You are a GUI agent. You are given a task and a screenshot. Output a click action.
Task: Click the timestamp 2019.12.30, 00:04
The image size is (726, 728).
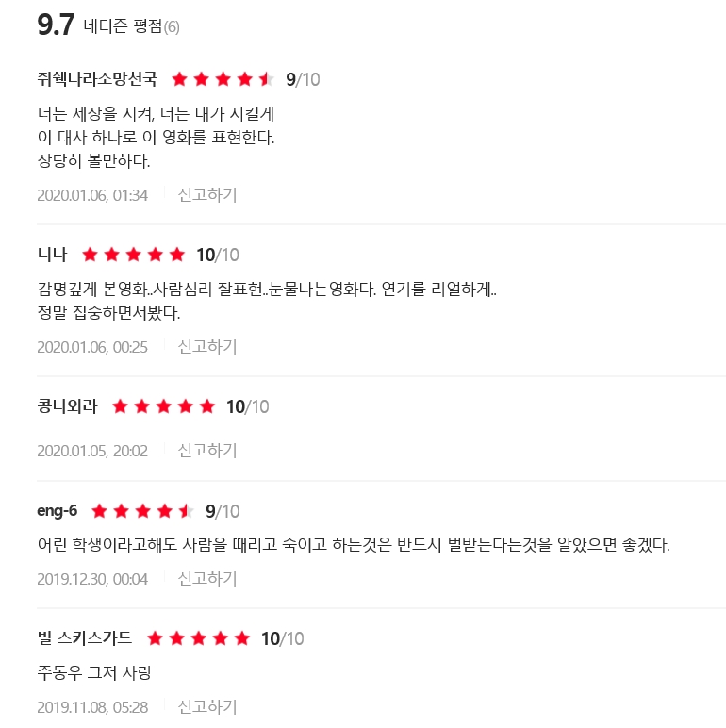[x=92, y=578]
